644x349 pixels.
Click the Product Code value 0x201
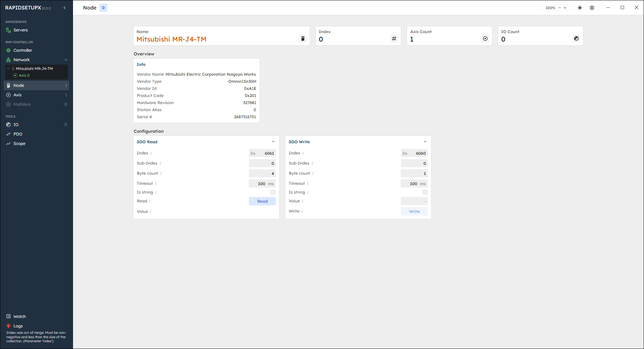coord(251,96)
